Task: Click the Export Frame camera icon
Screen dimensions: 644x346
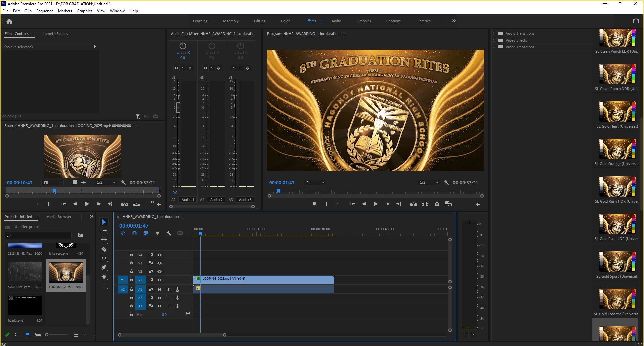Action: (437, 204)
